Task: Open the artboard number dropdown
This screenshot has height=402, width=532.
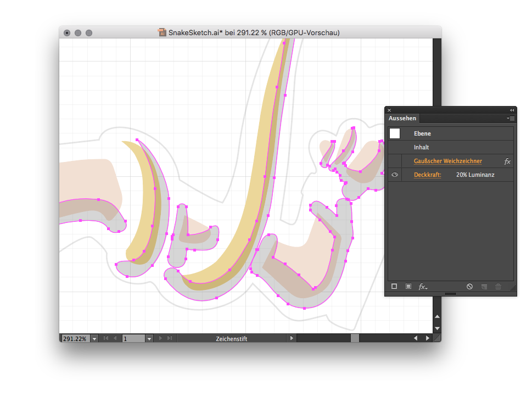Action: 149,339
